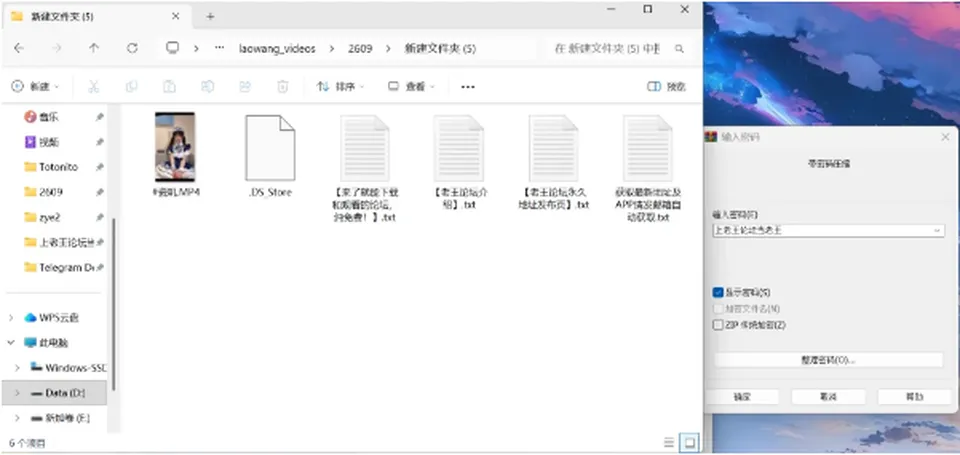Enable ZIP legacy encryption checkbox
The width and height of the screenshot is (960, 455).
718,325
